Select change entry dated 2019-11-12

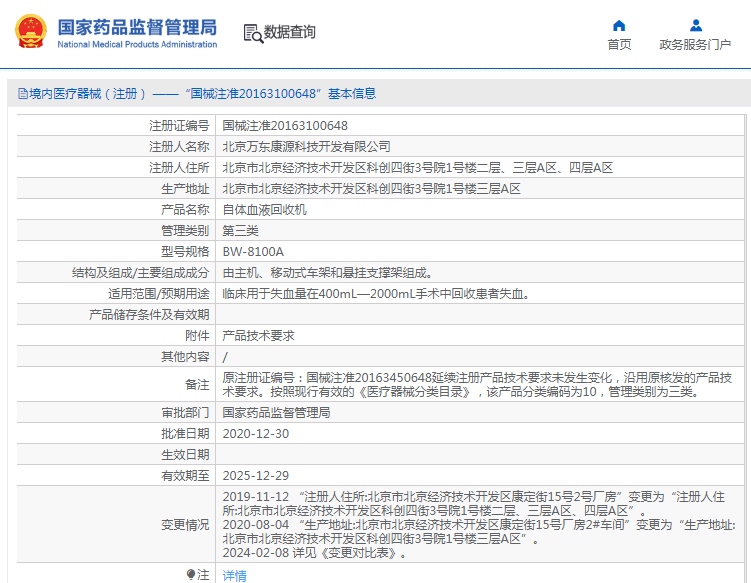point(474,504)
